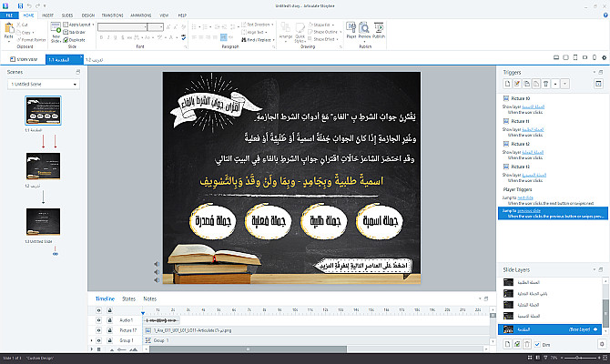610x364 pixels.
Task: Toggle show-all eye in timeline header
Action: [99, 310]
